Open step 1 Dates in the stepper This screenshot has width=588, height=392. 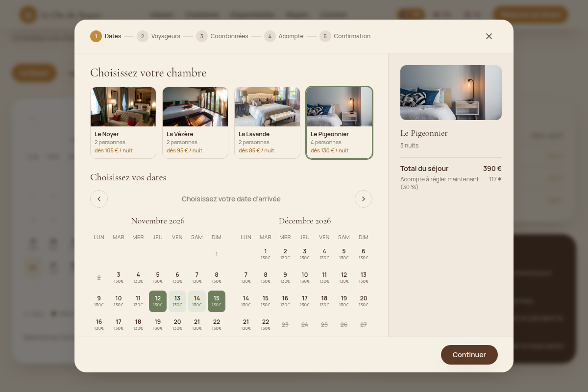(x=106, y=36)
